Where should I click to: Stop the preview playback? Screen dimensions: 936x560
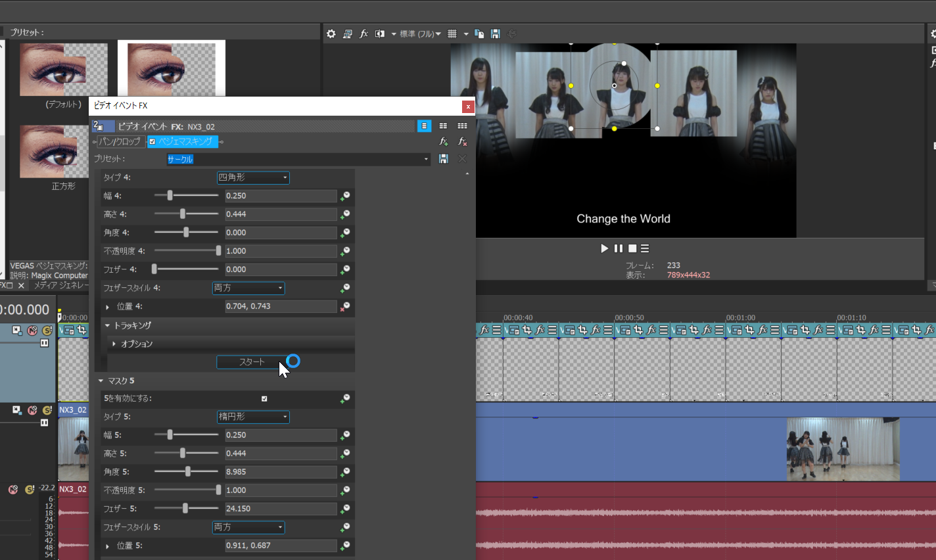632,248
